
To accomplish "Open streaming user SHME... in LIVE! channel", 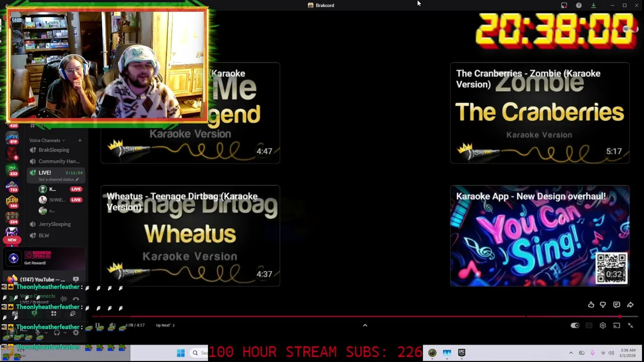I will pyautogui.click(x=59, y=200).
